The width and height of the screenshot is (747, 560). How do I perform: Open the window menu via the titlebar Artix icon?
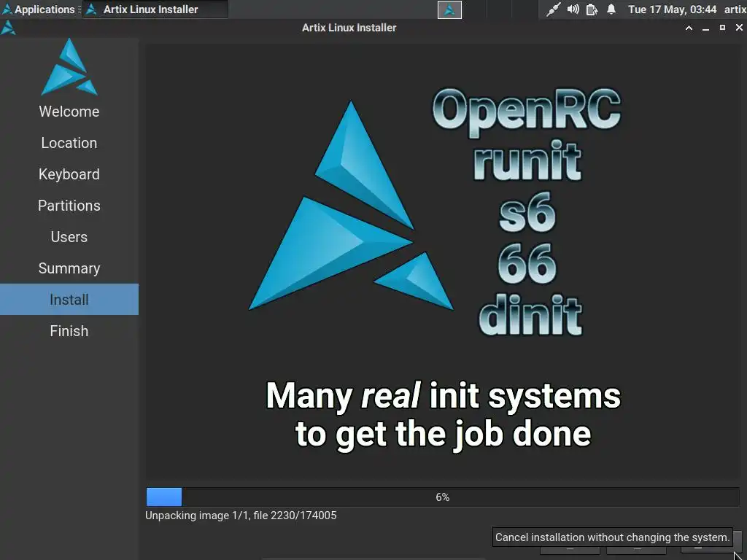pyautogui.click(x=8, y=28)
